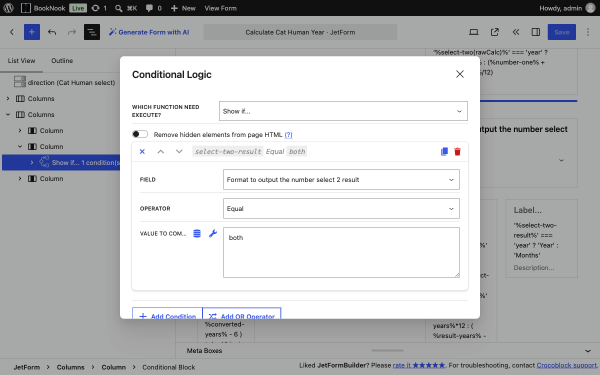
Task: Move the condition up
Action: coord(161,152)
